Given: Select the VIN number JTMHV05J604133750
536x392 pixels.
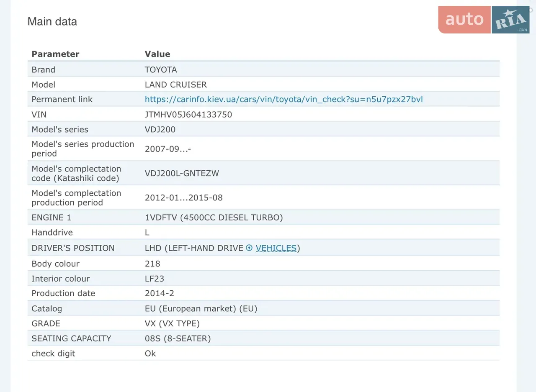Looking at the screenshot, I should (x=188, y=114).
